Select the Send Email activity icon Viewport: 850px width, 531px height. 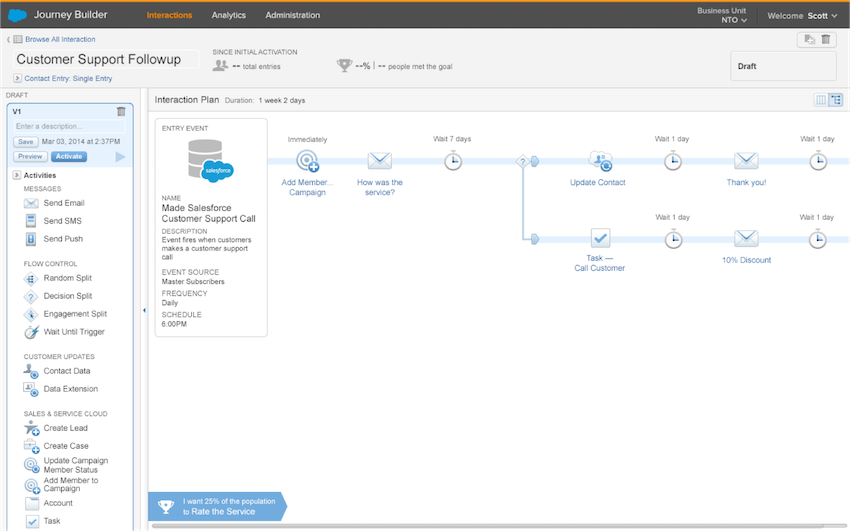[x=31, y=203]
